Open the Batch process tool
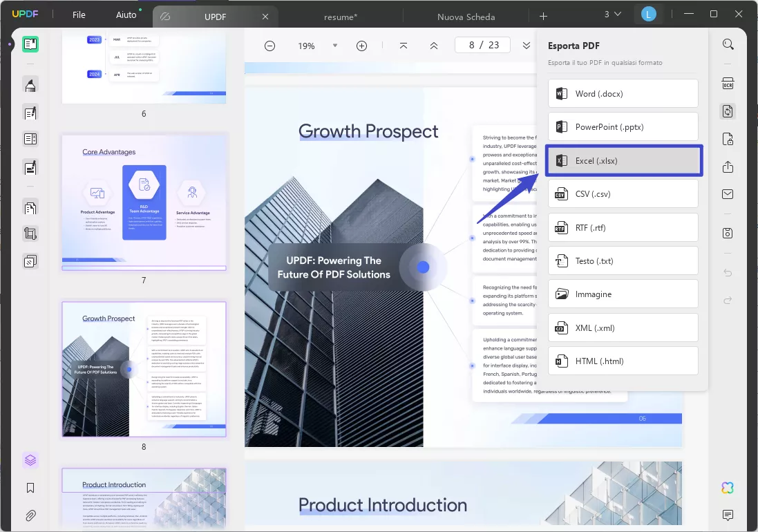The width and height of the screenshot is (758, 532). (30, 261)
